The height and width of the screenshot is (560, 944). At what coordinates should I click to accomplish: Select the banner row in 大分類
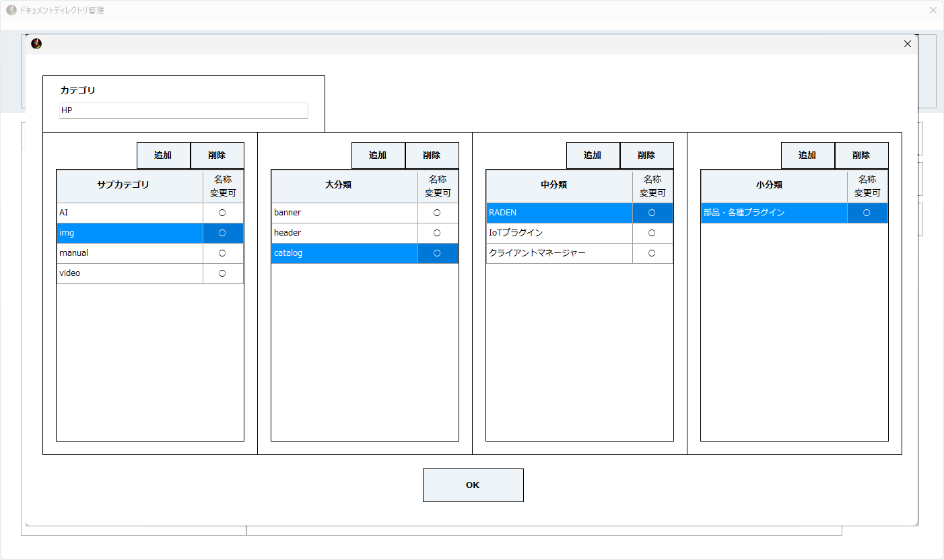click(x=365, y=213)
